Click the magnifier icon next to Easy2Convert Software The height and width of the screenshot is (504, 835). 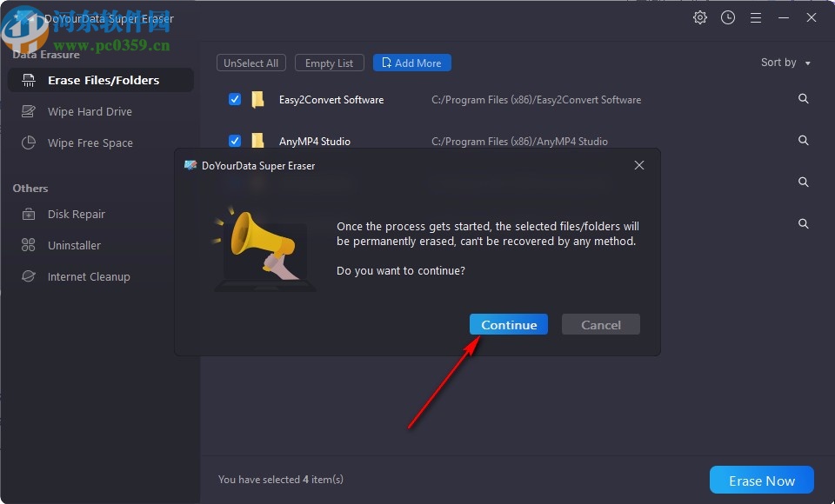coord(803,99)
